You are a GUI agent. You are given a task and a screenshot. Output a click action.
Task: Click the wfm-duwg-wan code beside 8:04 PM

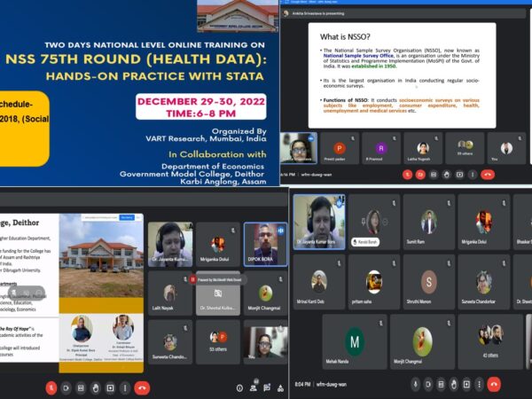click(x=332, y=385)
